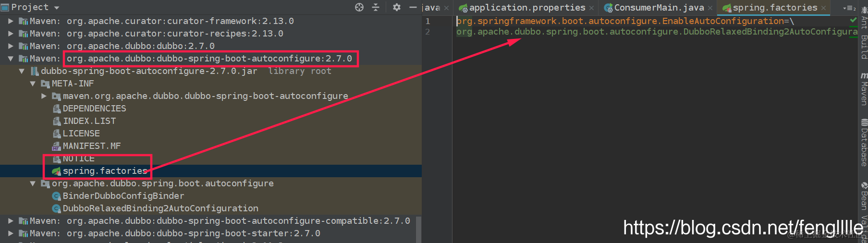Viewport: 868px width, 243px height.
Task: Open the Ant Build tool window
Action: coord(864,33)
